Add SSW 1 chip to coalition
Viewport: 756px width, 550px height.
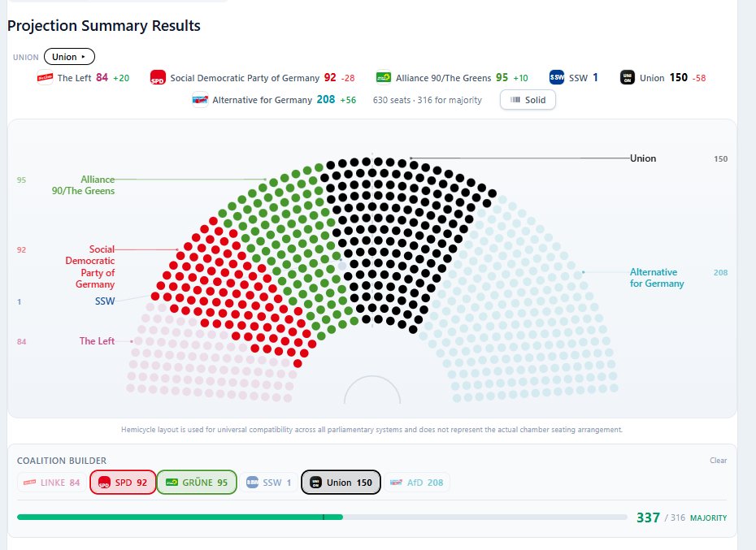[x=269, y=483]
